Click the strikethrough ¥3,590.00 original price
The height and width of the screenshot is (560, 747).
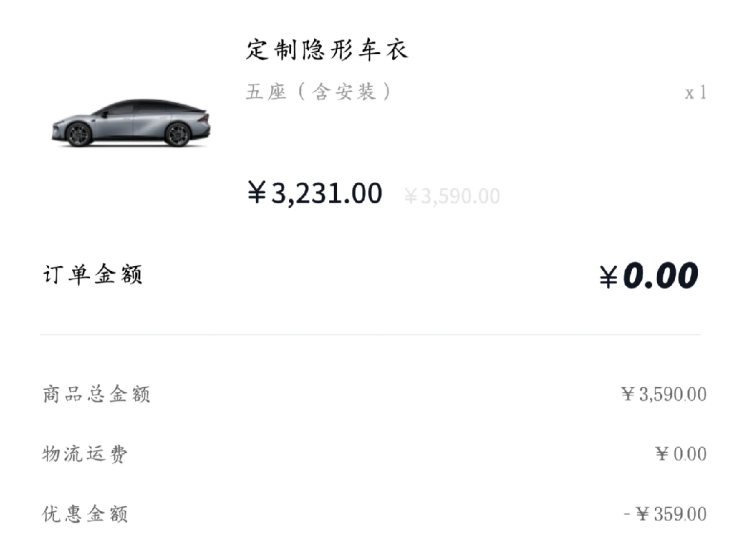(x=452, y=196)
